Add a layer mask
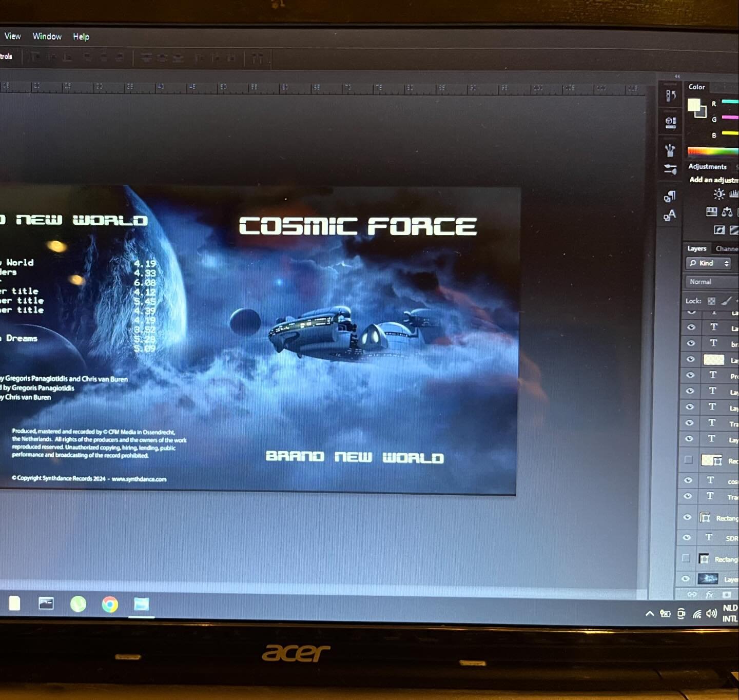Viewport: 739px width, 700px height. 727,594
